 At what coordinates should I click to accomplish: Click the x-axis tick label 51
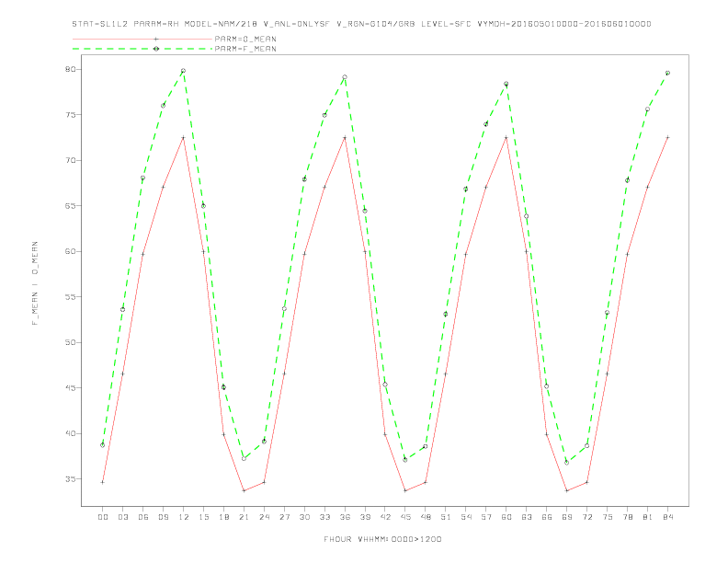(446, 517)
